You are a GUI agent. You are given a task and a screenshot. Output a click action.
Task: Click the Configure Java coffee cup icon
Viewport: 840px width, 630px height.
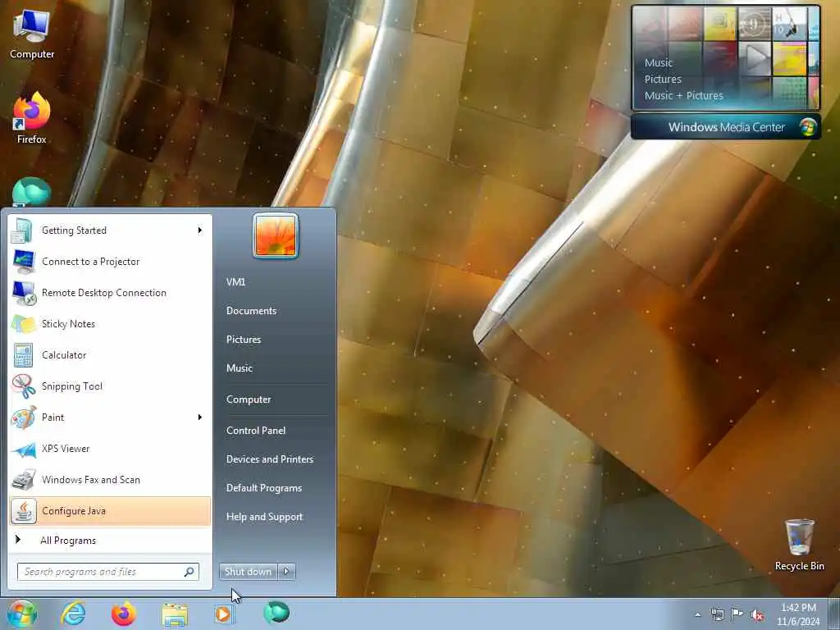[24, 511]
